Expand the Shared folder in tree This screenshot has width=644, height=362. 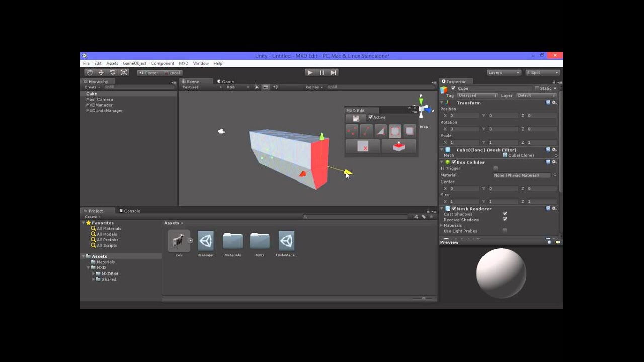[x=93, y=279]
